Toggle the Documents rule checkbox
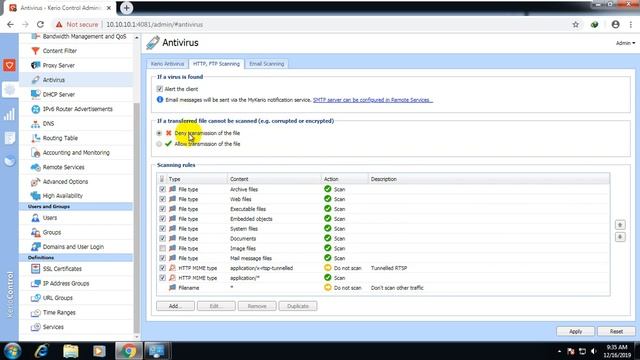Viewport: 640px width, 360px height. click(x=162, y=239)
